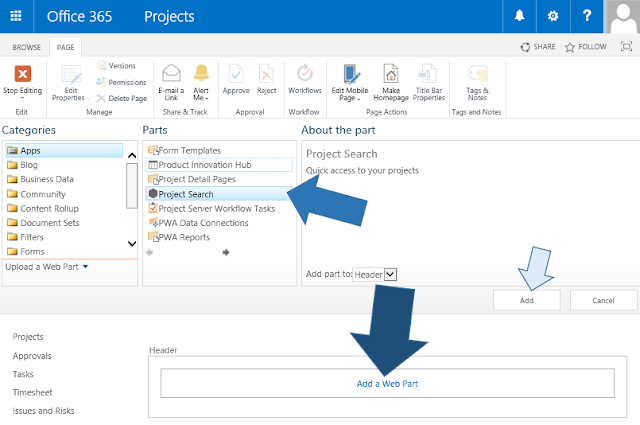Select Form Templates part
The image size is (640, 425).
click(x=184, y=151)
